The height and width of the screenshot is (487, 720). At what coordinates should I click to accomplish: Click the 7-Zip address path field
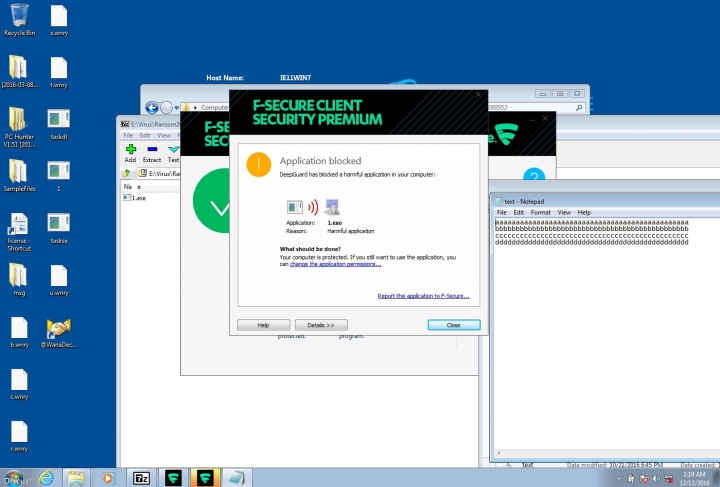click(x=159, y=173)
